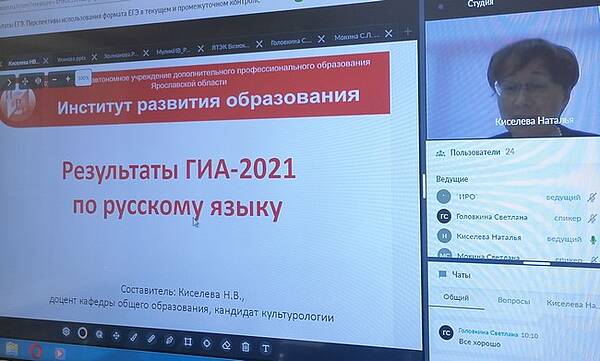Click the trash icon in drawing toolbar
This screenshot has height=361, width=600.
245,346
